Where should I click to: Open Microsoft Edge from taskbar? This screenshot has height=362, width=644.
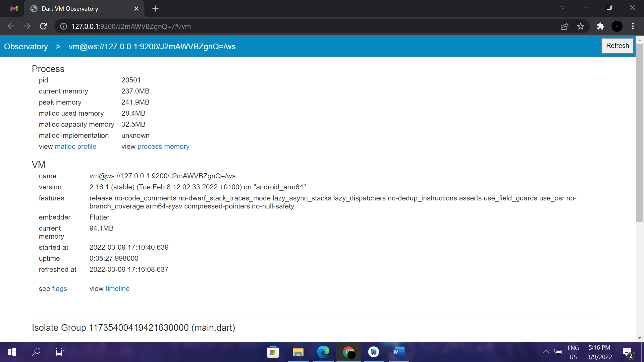tap(323, 352)
